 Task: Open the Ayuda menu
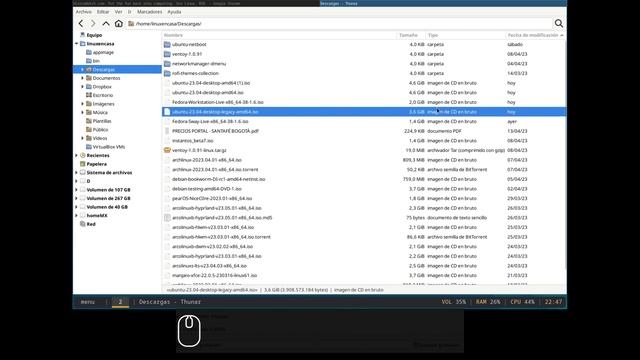[x=174, y=12]
